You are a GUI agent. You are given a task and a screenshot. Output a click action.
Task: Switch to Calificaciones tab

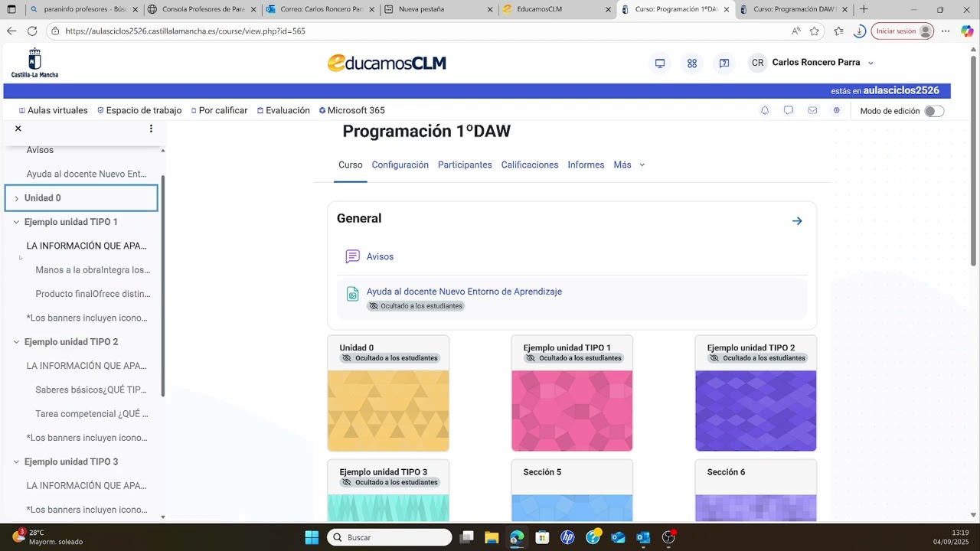click(x=530, y=165)
